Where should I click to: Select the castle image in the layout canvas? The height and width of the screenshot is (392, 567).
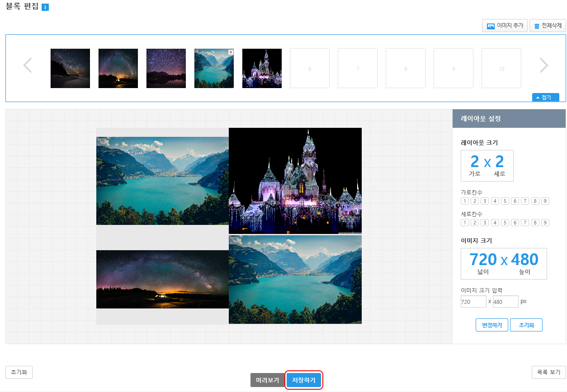[295, 181]
